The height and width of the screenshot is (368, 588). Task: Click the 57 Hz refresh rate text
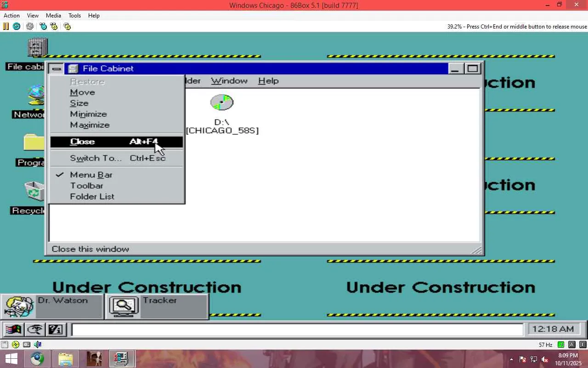[546, 345]
